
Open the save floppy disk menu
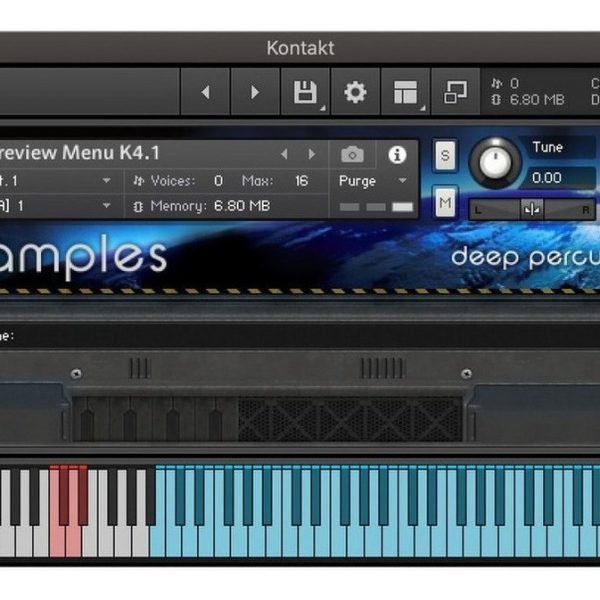click(x=305, y=92)
